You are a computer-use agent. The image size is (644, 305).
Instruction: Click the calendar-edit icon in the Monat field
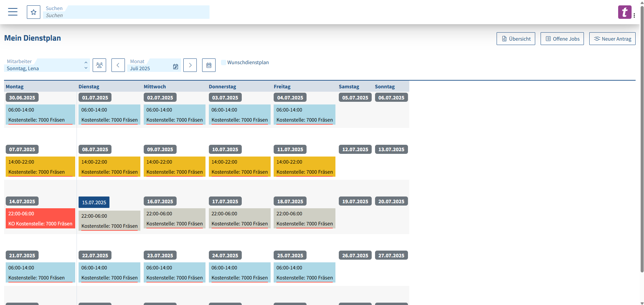pyautogui.click(x=176, y=67)
